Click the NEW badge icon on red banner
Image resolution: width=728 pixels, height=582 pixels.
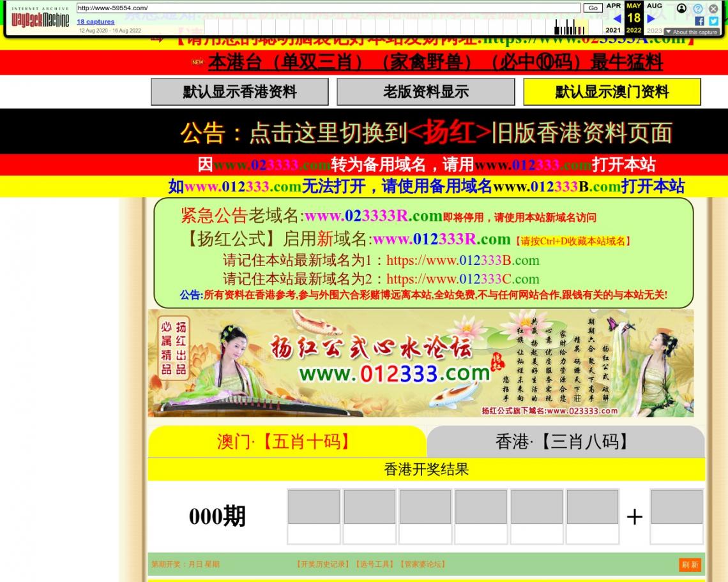(198, 62)
